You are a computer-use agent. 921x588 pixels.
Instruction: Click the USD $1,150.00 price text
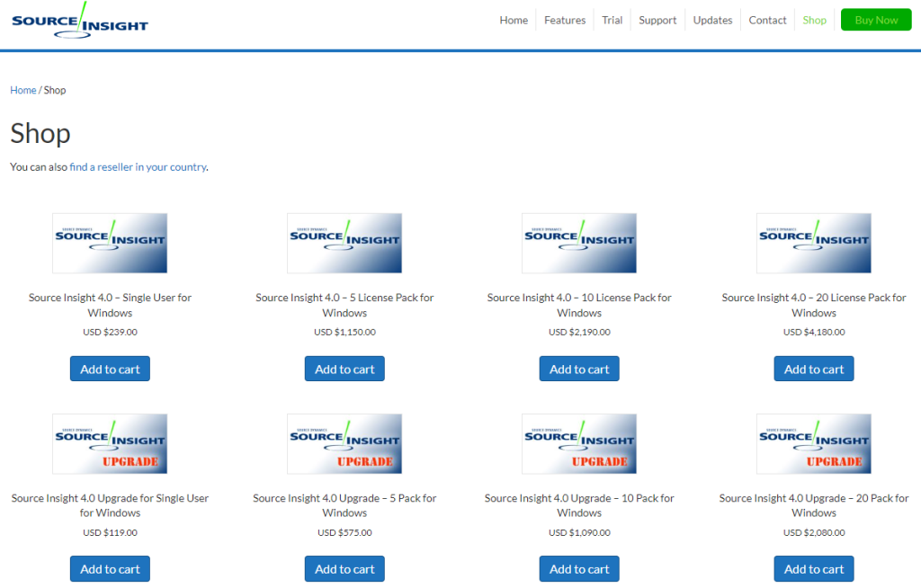point(344,332)
